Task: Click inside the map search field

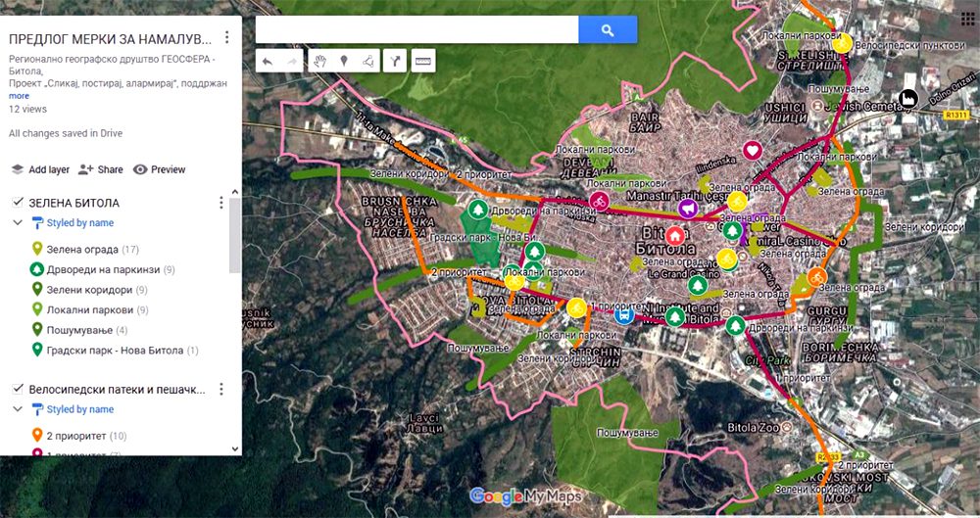Action: pyautogui.click(x=416, y=30)
